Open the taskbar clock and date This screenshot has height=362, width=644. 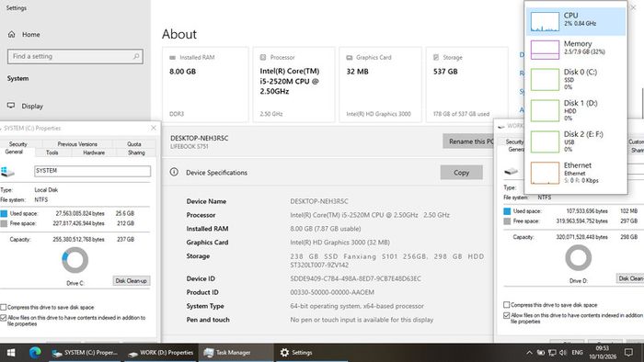(603, 353)
